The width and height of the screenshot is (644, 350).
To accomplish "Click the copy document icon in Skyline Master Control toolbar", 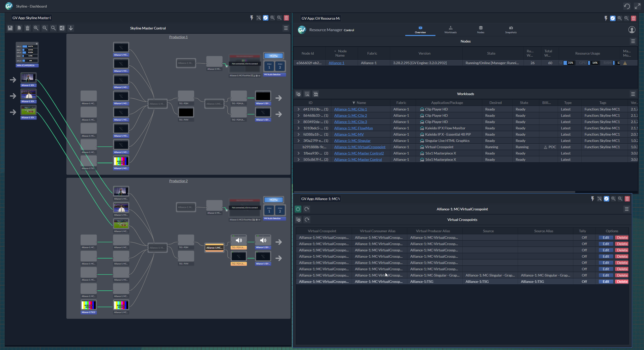I will point(19,28).
